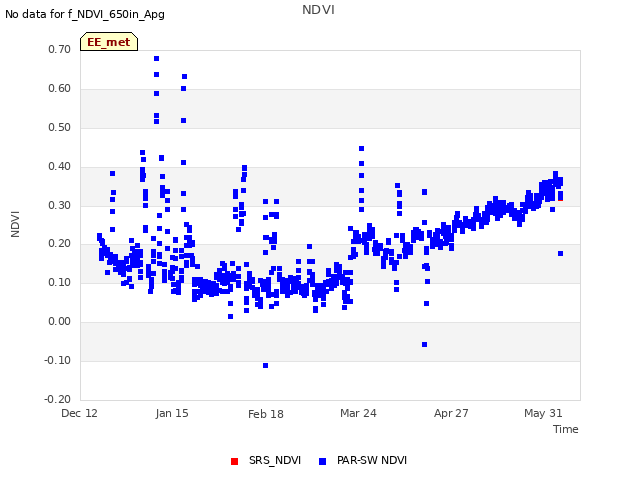Screen dimensions: 640x480
Task: Click the 0.40 y-axis tick label
Action: (x=60, y=167)
